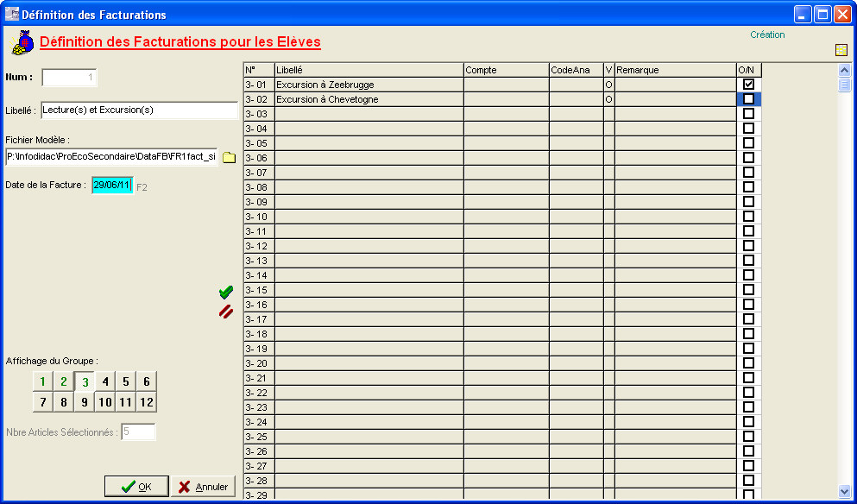Click the Libellé column header
The height and width of the screenshot is (504, 857).
click(x=369, y=70)
